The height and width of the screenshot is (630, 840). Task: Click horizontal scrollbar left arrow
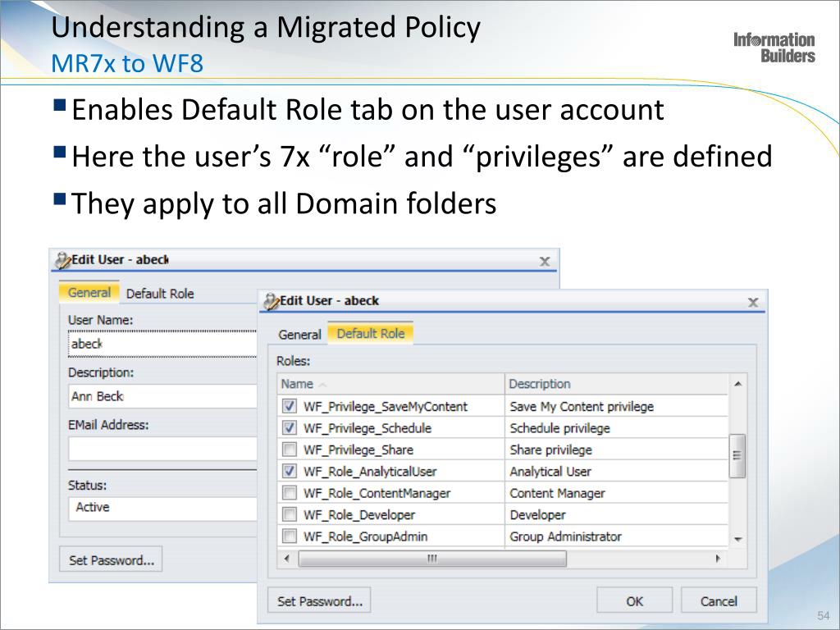(x=286, y=558)
